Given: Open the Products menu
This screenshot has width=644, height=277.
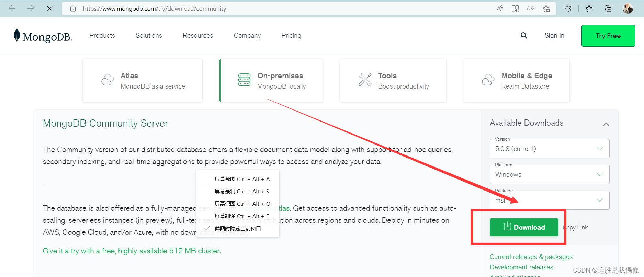Looking at the screenshot, I should point(102,36).
